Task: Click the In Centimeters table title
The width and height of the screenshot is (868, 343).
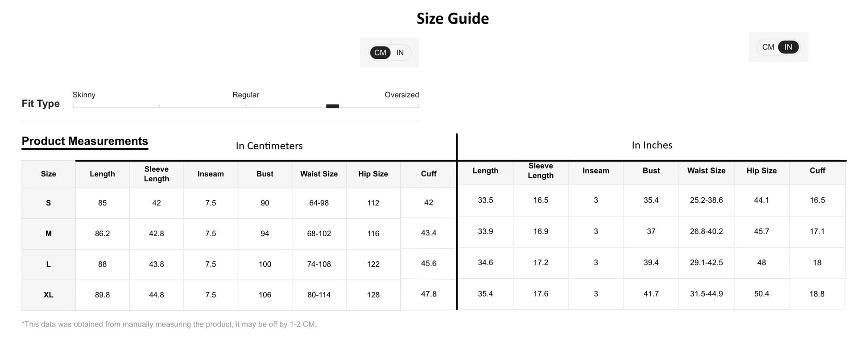Action: pos(269,146)
